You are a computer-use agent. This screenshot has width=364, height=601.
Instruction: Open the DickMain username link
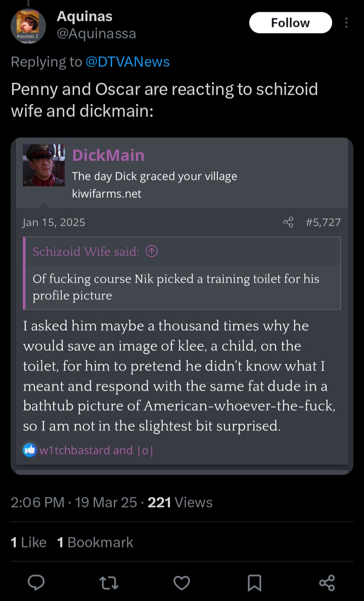[108, 155]
